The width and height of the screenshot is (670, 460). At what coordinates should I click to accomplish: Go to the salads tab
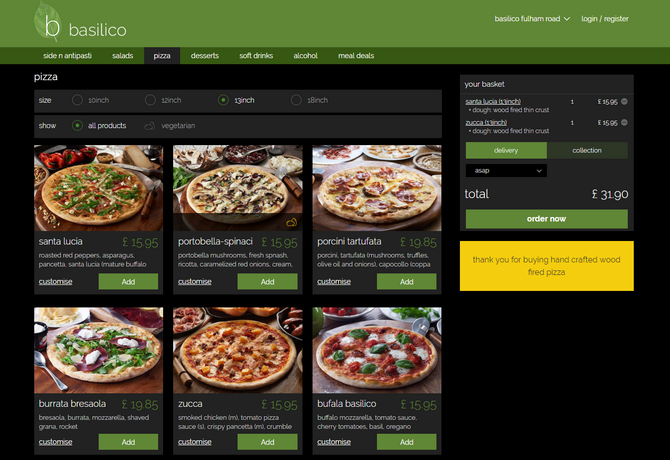pos(123,56)
